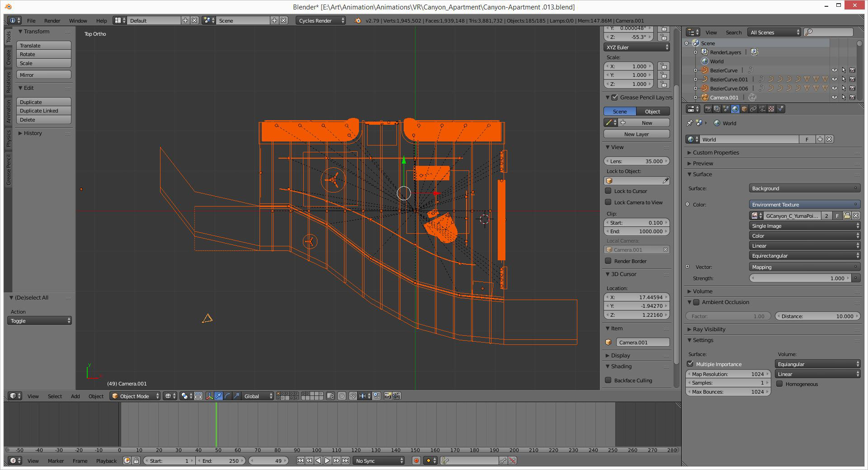This screenshot has width=868, height=470.
Task: Disable selectability for the BezierCurve row (arrow icon)
Action: (844, 70)
